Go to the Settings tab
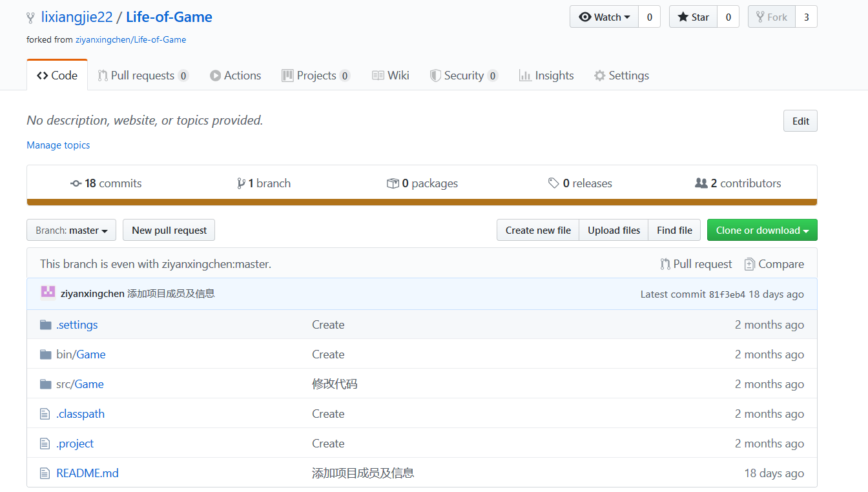Viewport: 868px width, 492px height. pos(621,76)
